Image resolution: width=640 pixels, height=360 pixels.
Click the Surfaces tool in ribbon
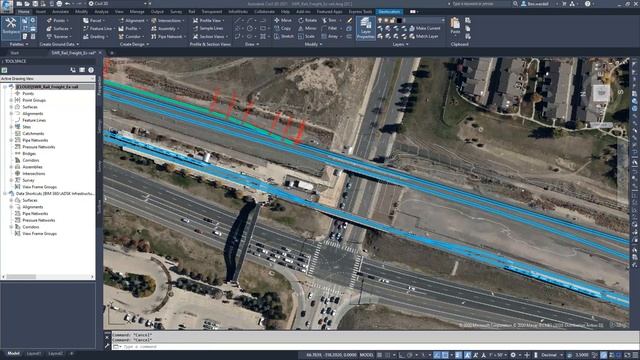tap(58, 28)
